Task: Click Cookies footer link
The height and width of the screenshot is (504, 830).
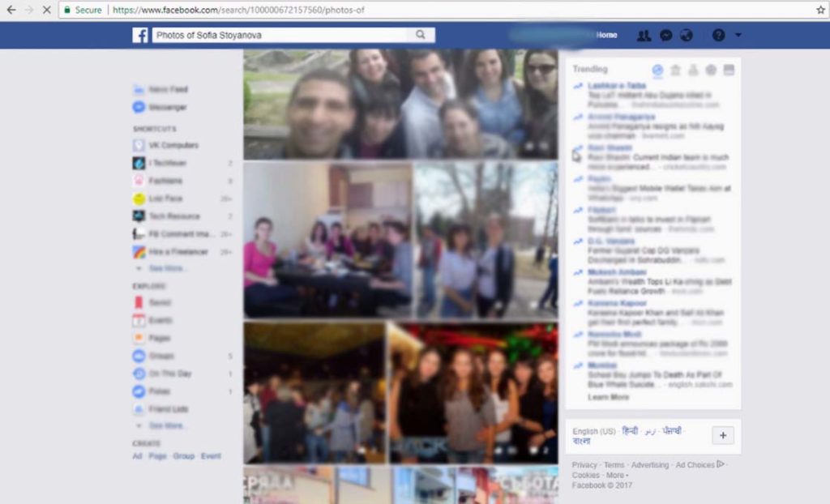Action: point(585,475)
